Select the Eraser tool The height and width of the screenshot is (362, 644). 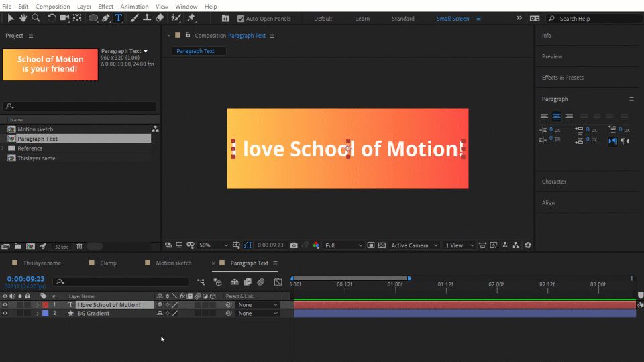click(x=160, y=18)
